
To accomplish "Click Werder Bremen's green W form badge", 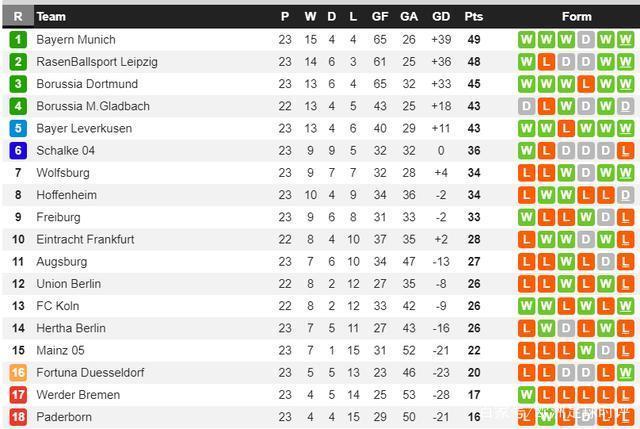I will [x=526, y=395].
